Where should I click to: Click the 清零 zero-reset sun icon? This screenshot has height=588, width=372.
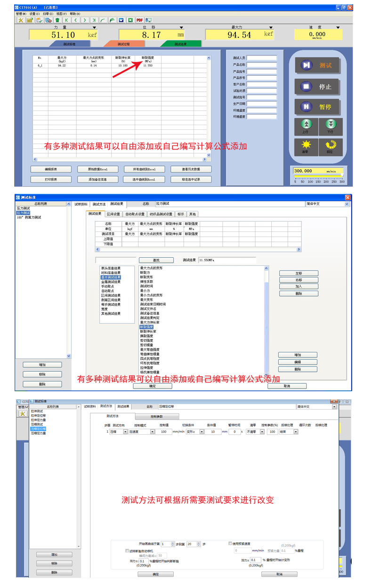pyautogui.click(x=307, y=146)
